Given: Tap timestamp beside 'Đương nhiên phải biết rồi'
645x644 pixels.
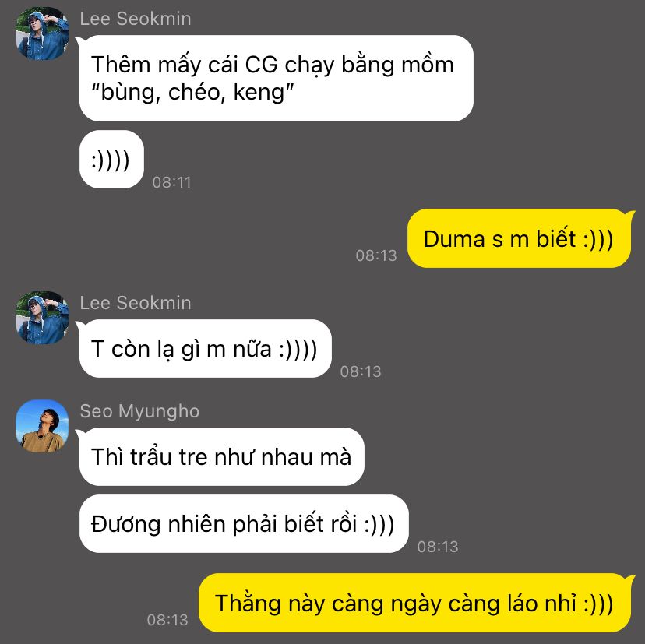Looking at the screenshot, I should (438, 547).
